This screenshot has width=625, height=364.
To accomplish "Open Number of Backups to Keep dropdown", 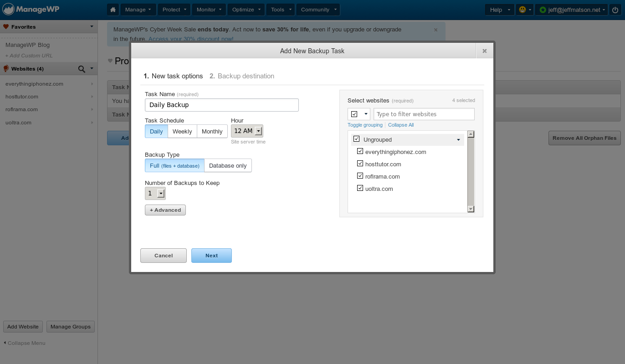I will click(155, 193).
